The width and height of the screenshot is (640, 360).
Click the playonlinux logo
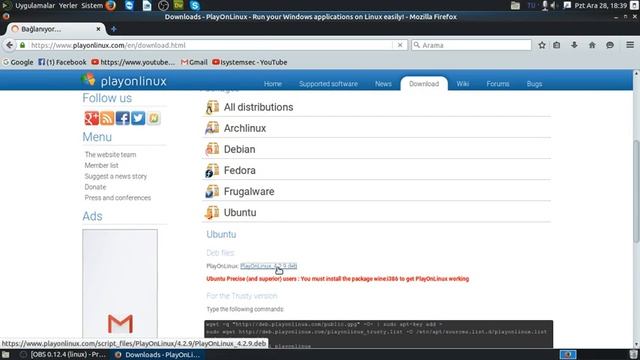(x=124, y=80)
